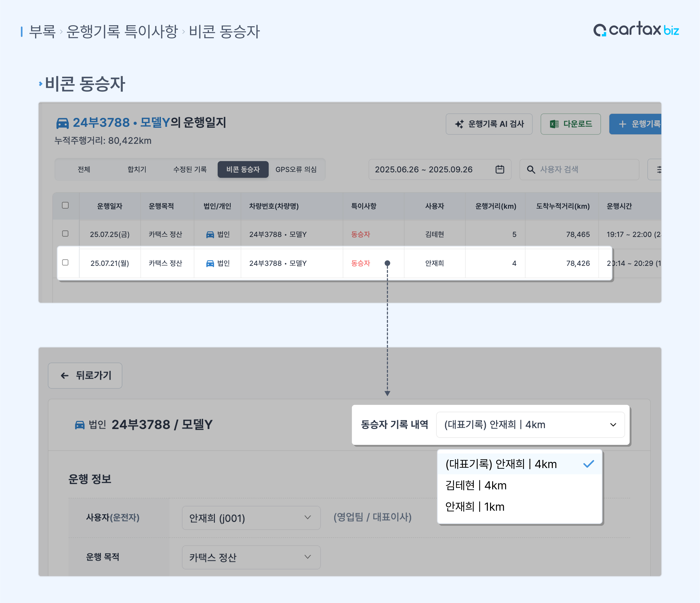Click the back arrow icon on 뒤로가기

point(65,375)
